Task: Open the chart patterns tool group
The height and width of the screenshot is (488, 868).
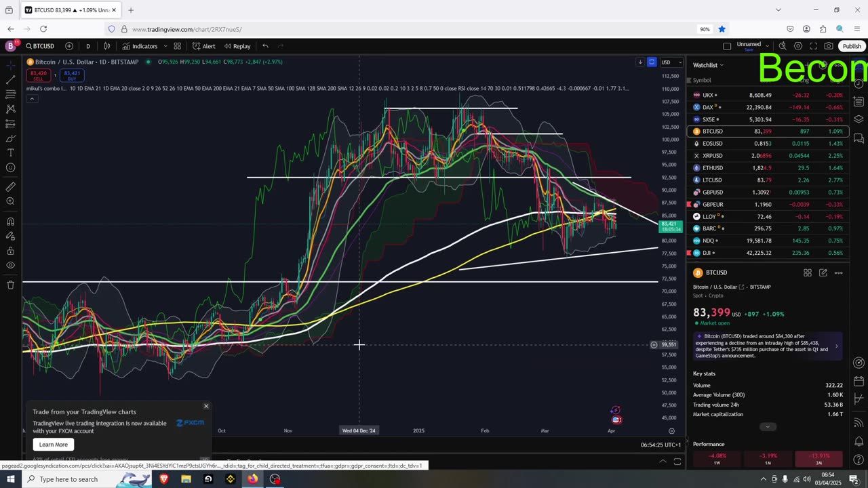Action: coord(10,109)
